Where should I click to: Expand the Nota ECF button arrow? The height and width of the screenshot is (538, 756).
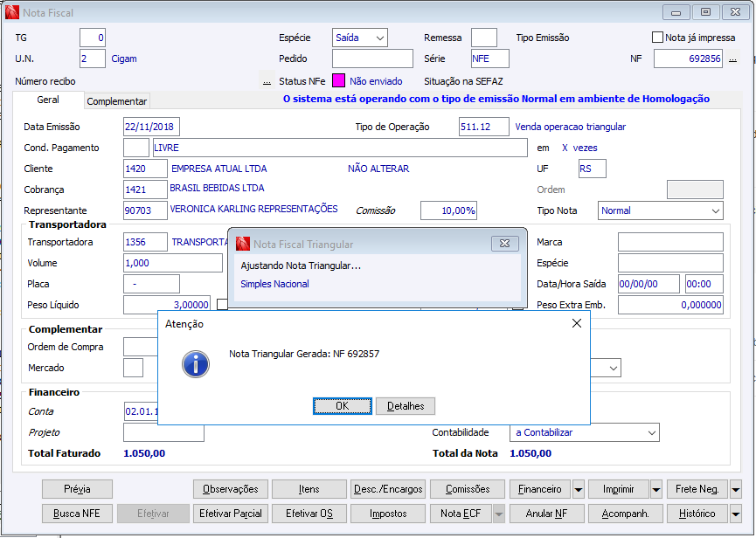(x=499, y=514)
